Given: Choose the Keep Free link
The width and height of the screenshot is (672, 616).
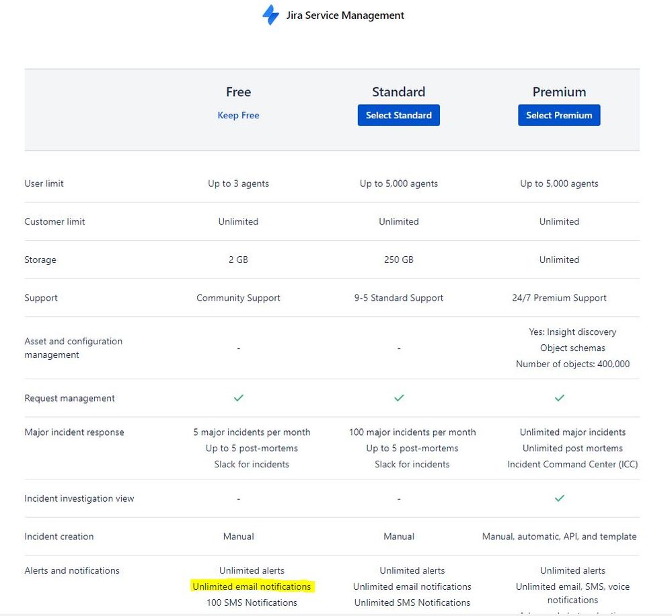Looking at the screenshot, I should 238,115.
